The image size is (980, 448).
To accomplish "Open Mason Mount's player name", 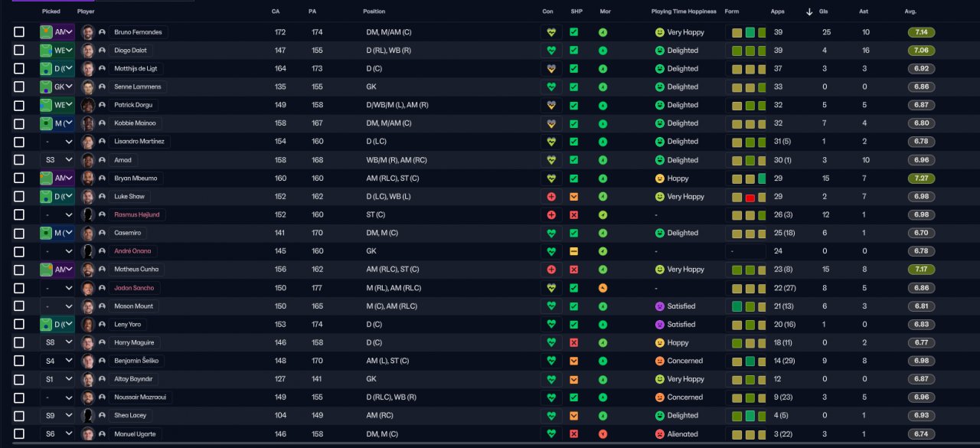I will click(x=134, y=306).
